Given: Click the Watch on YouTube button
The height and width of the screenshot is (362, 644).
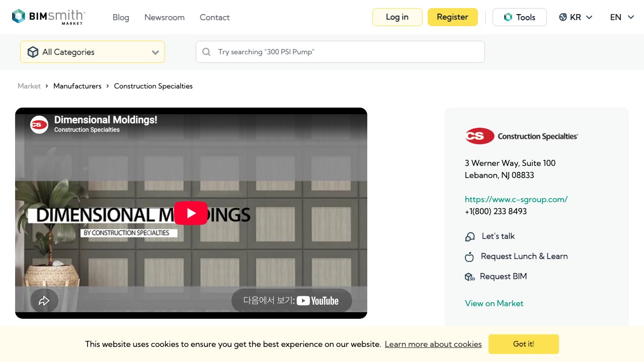Looking at the screenshot, I should pyautogui.click(x=292, y=301).
